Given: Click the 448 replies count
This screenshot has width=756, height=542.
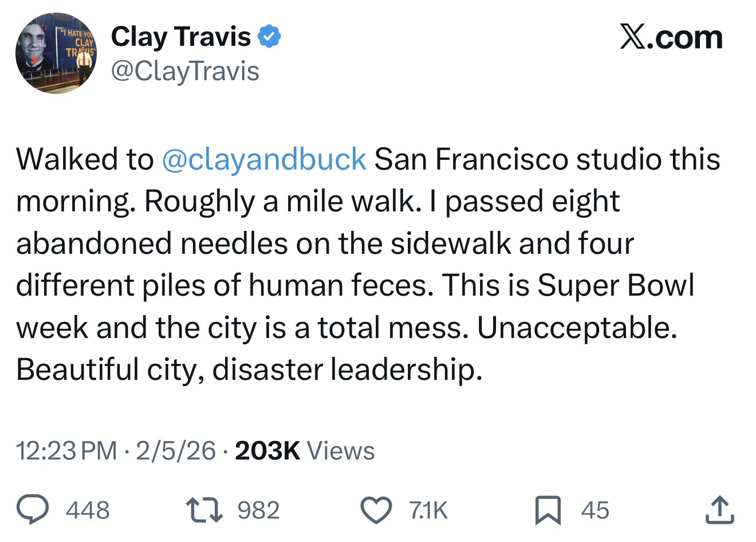Looking at the screenshot, I should [x=88, y=510].
